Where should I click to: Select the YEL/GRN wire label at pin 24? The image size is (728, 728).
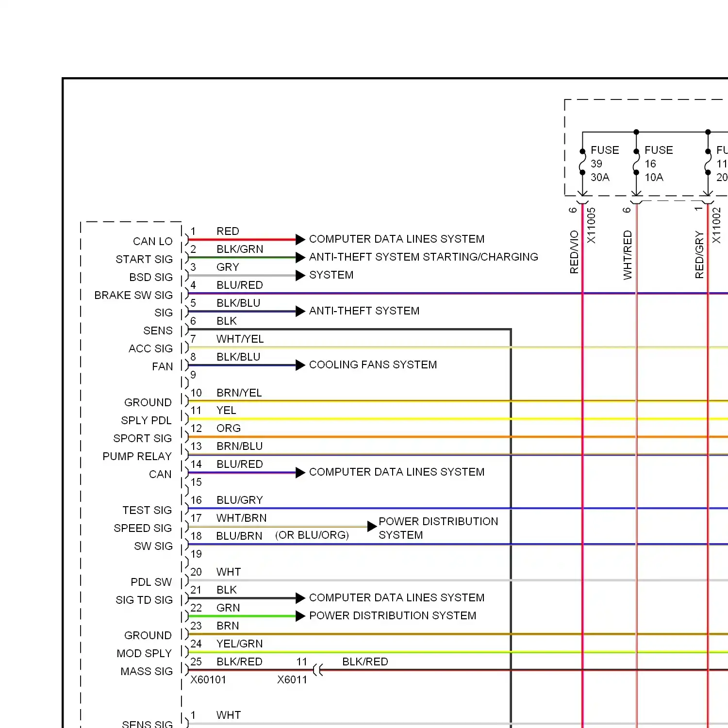click(x=240, y=644)
